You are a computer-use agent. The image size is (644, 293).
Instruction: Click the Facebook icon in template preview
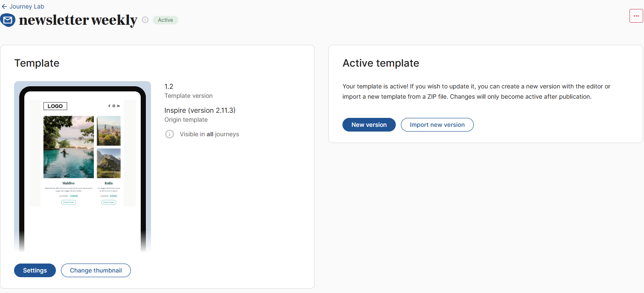[109, 106]
